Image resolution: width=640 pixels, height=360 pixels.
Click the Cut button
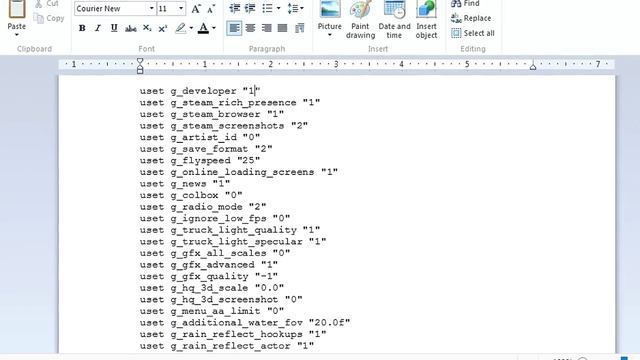(x=47, y=4)
